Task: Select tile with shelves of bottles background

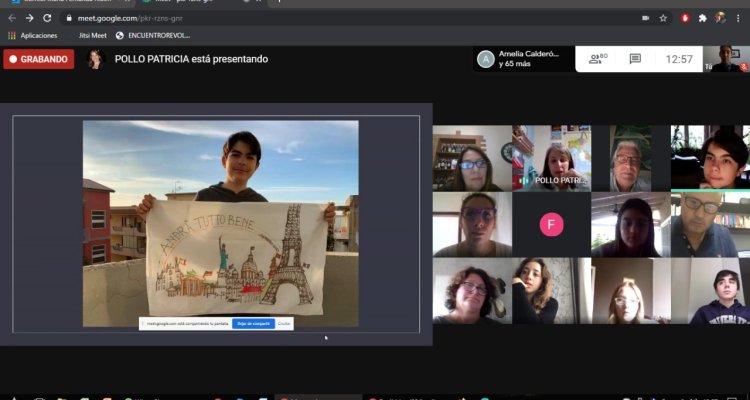Action: click(472, 158)
